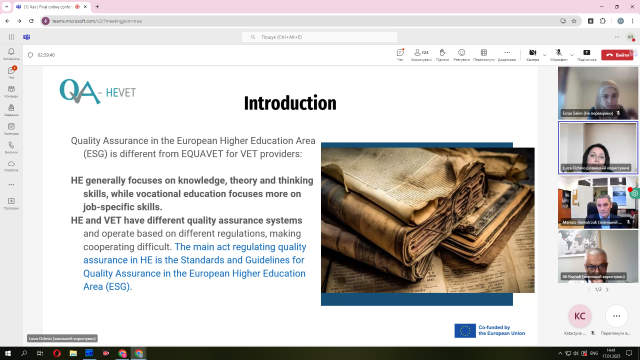Toggle the camera on or off
The image size is (640, 360).
click(x=532, y=55)
